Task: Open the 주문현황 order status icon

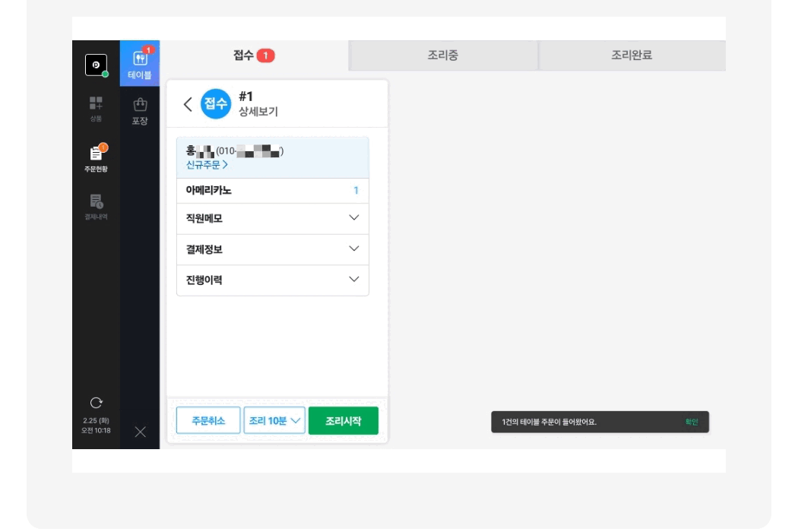Action: pos(96,157)
